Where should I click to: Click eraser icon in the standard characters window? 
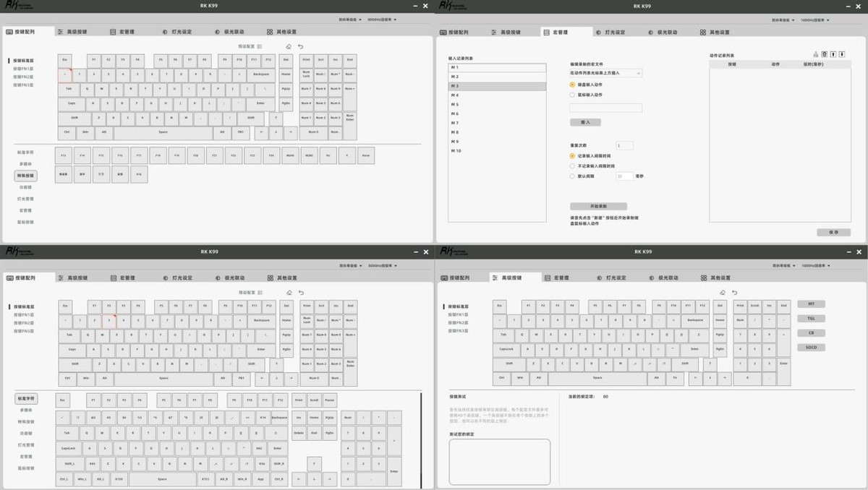[x=289, y=292]
